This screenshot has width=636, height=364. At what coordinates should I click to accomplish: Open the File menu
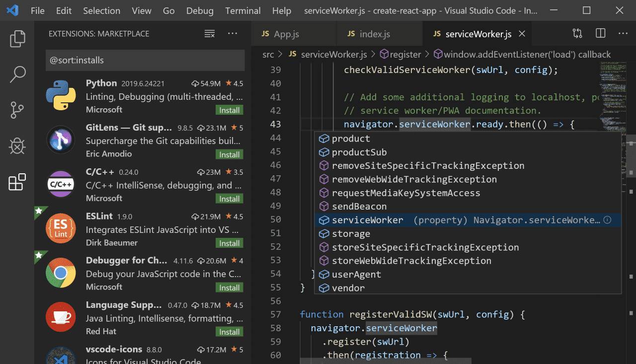pyautogui.click(x=38, y=10)
